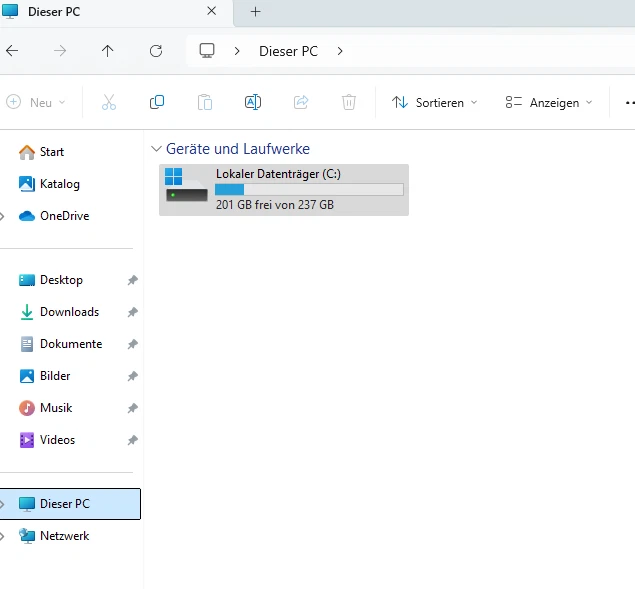The image size is (635, 589).
Task: Open the Neu dropdown menu
Action: (x=36, y=102)
